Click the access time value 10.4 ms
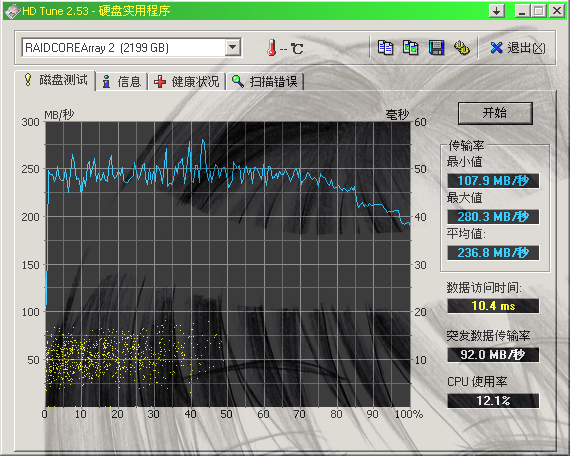Image resolution: width=570 pixels, height=456 pixels. [493, 306]
